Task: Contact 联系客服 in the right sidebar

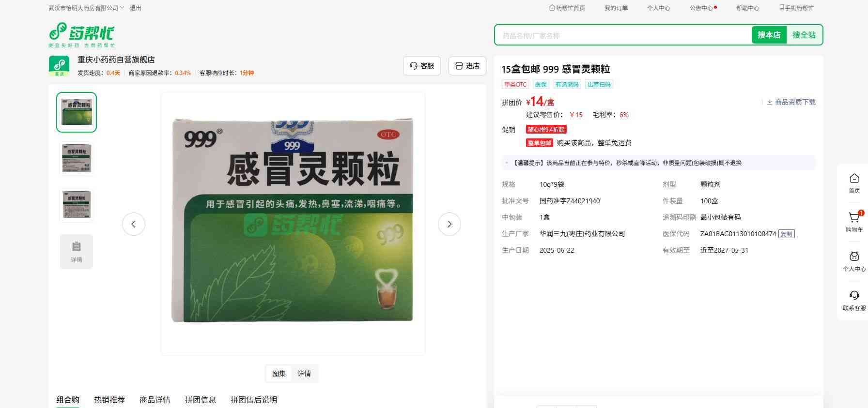Action: [x=854, y=301]
